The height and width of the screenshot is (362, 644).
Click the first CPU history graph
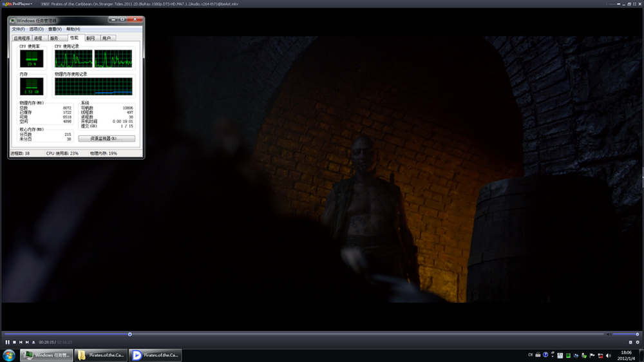[73, 59]
